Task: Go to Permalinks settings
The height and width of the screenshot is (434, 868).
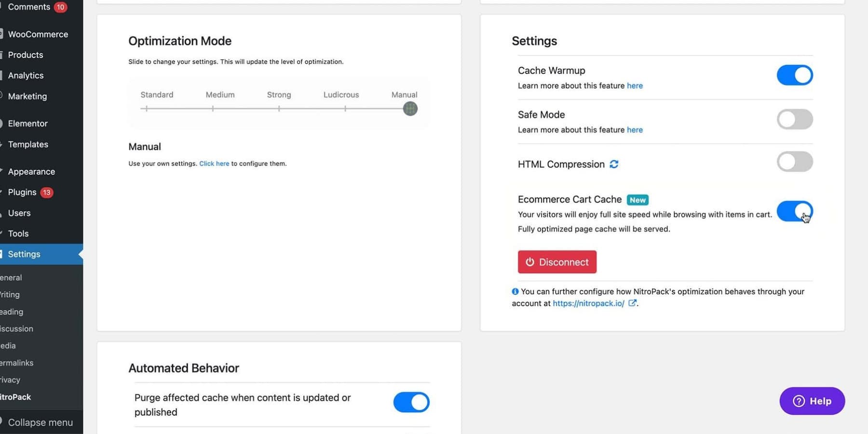Action: click(16, 363)
